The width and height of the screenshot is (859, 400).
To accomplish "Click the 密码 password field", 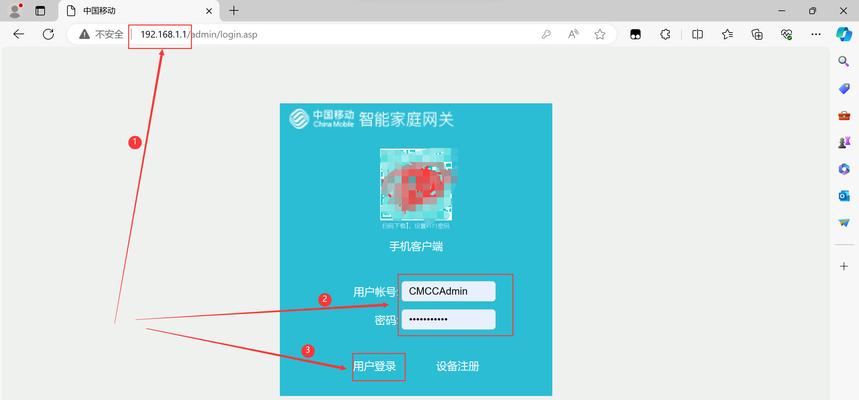I will coord(448,319).
